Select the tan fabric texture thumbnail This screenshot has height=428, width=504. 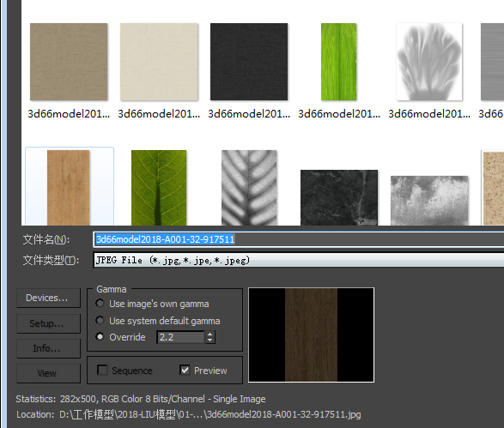[x=69, y=62]
